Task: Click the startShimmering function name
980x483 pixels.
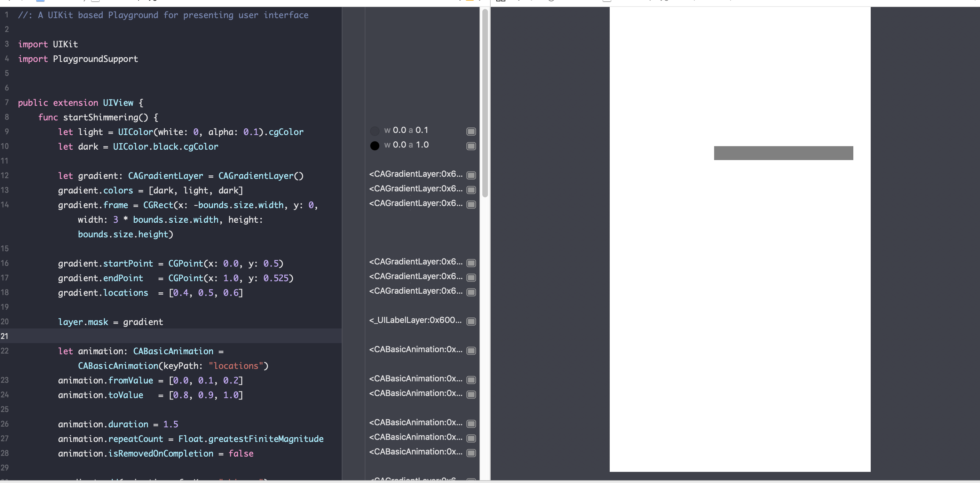Action: click(101, 117)
